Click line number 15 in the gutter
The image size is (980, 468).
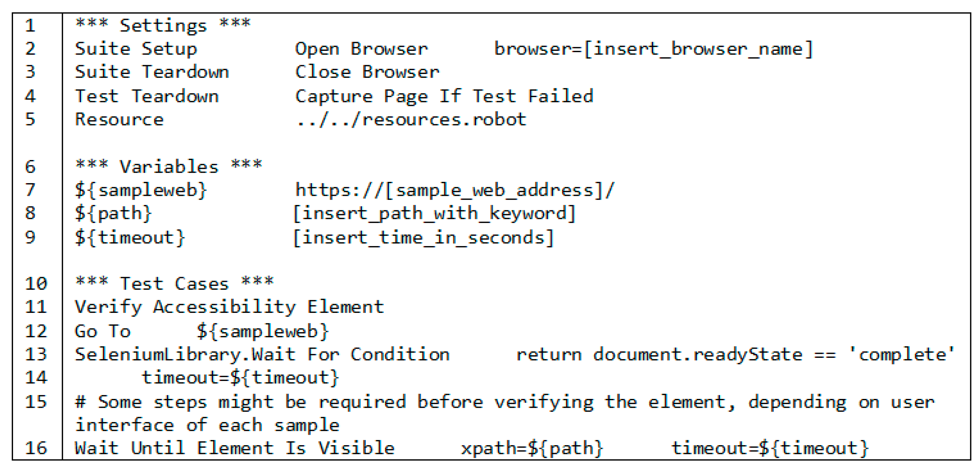tap(36, 402)
